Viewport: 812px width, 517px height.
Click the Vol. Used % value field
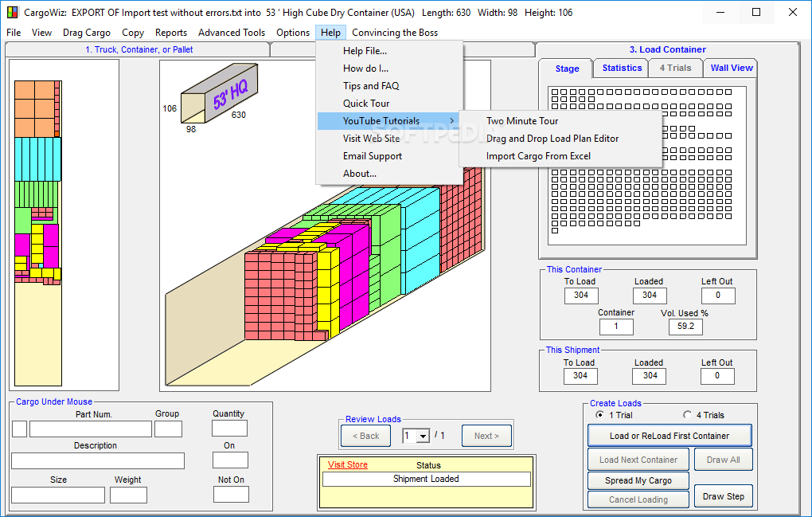coord(685,327)
